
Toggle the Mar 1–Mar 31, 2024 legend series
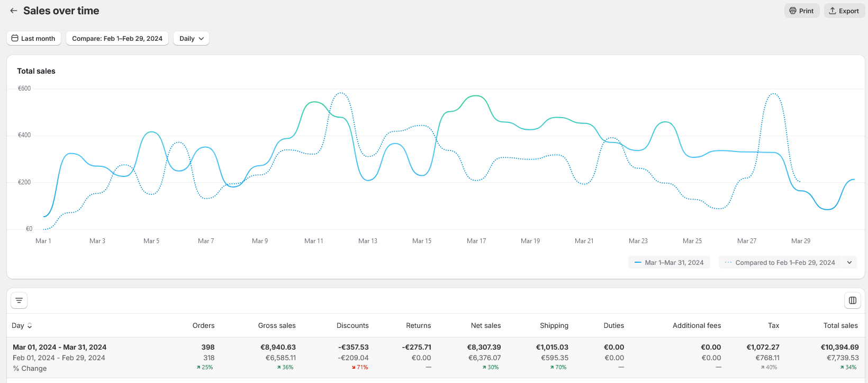(x=669, y=263)
